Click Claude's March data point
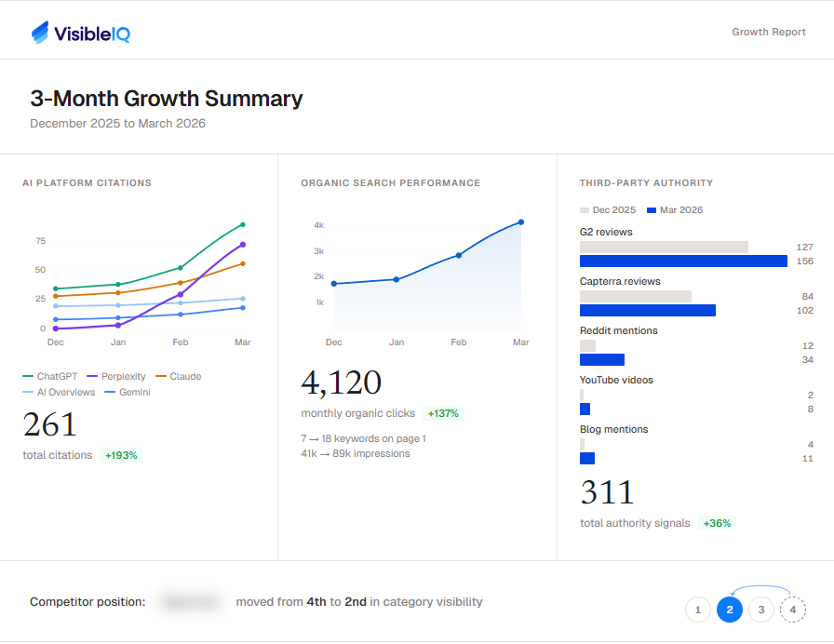 243,263
